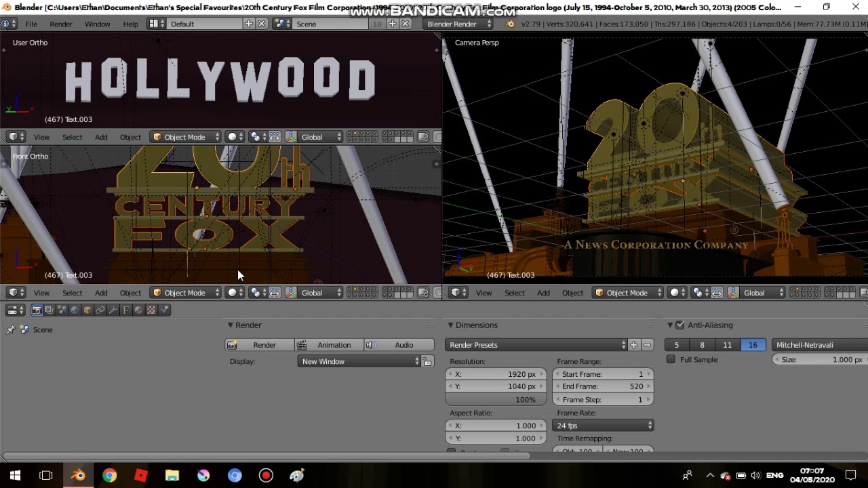
Task: Open the Mitchell-Netravali filter dropdown
Action: coord(819,345)
